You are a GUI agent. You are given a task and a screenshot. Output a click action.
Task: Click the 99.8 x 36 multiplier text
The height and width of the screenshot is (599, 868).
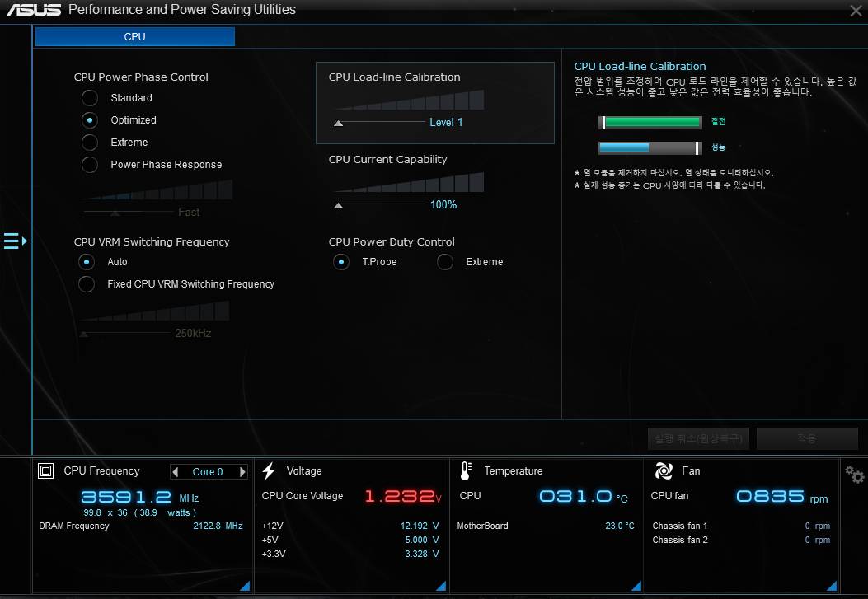[106, 512]
